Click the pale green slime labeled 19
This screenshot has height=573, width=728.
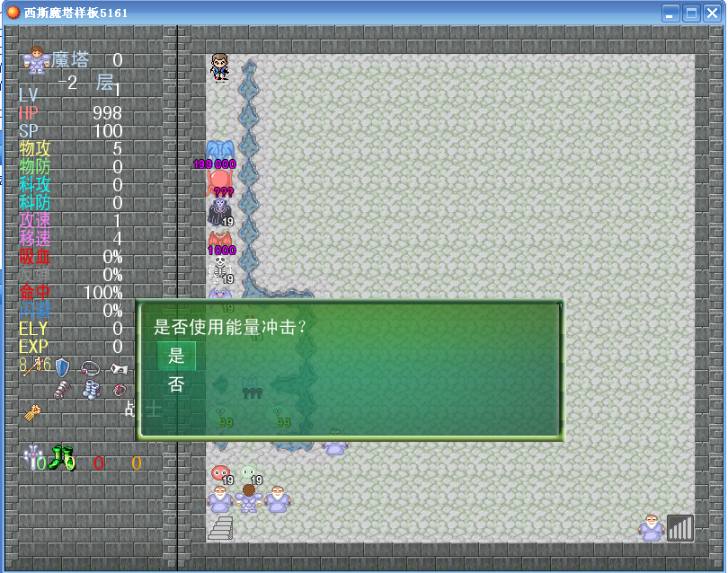251,474
